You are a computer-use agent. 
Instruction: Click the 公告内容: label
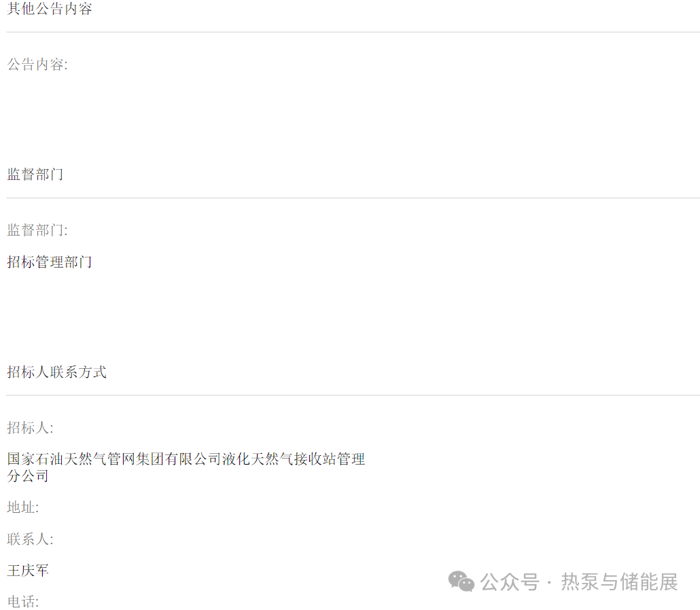pyautogui.click(x=37, y=65)
